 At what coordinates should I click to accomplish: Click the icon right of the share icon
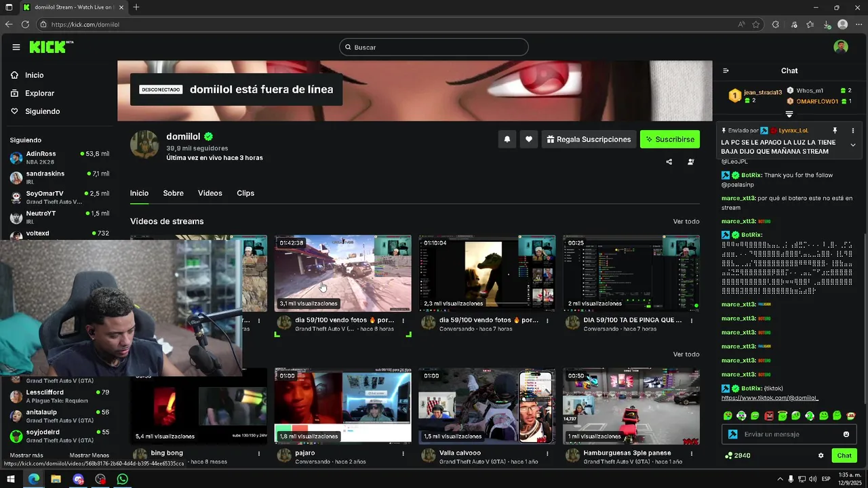pos(690,162)
